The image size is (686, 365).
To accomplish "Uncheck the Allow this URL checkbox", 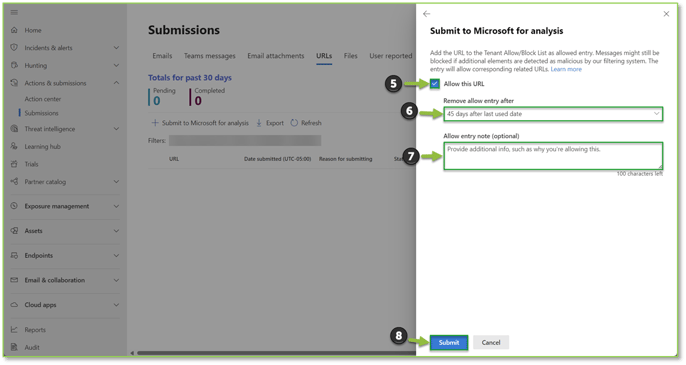I will pyautogui.click(x=434, y=84).
